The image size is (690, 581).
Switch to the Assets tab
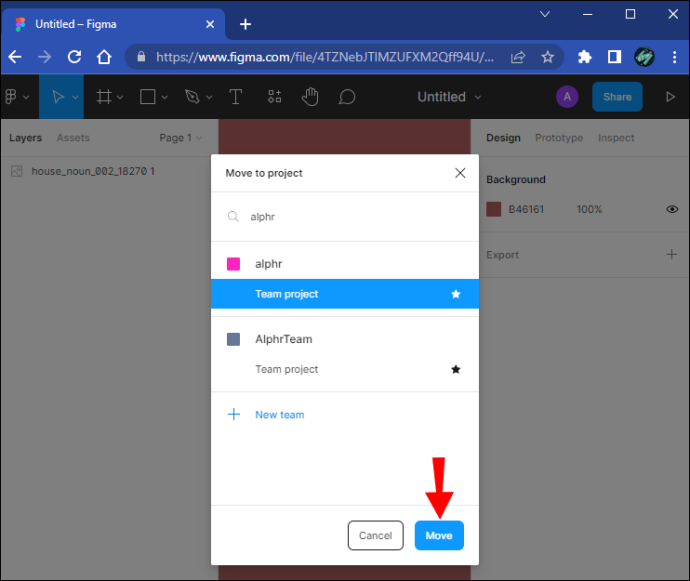pos(73,138)
